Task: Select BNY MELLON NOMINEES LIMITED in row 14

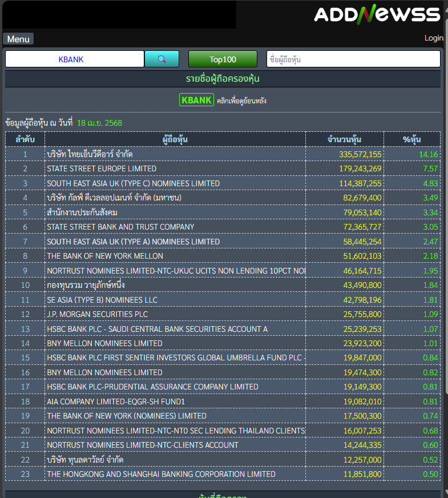Action: 104,343
